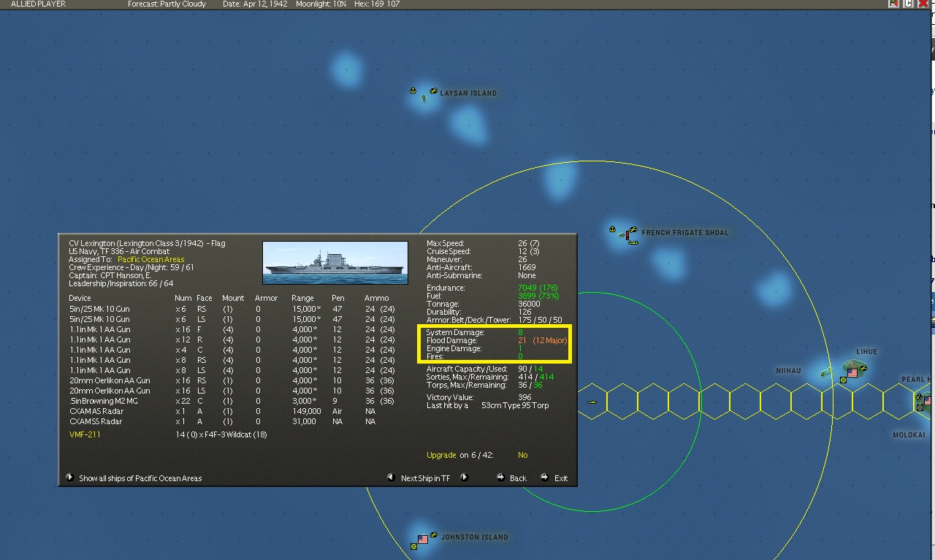Click the CV Lexington title line

tap(147, 243)
